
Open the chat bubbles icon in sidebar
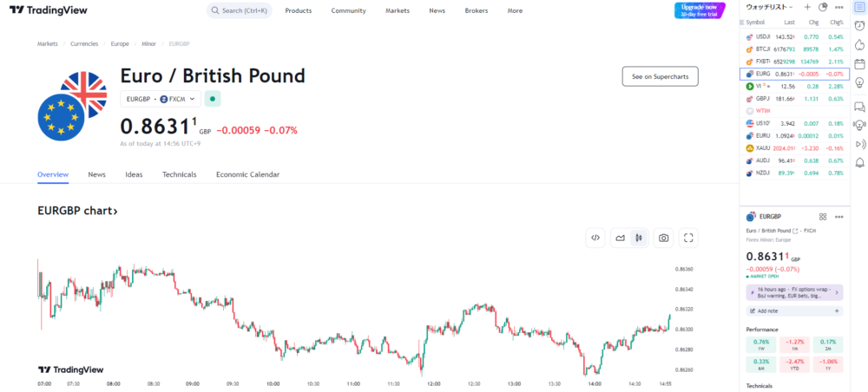pyautogui.click(x=859, y=106)
